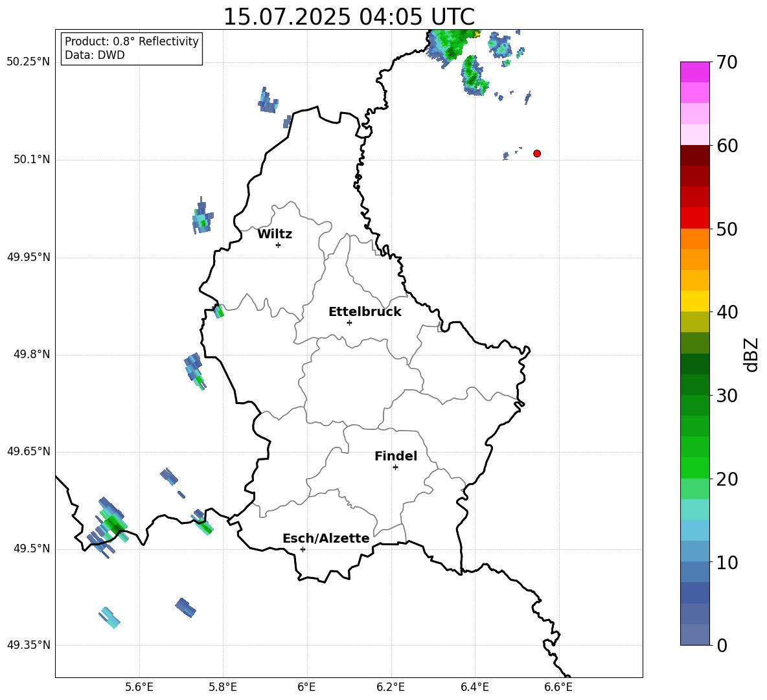
Task: Click the cross marker below Esch/Alzette
Action: coord(303,549)
